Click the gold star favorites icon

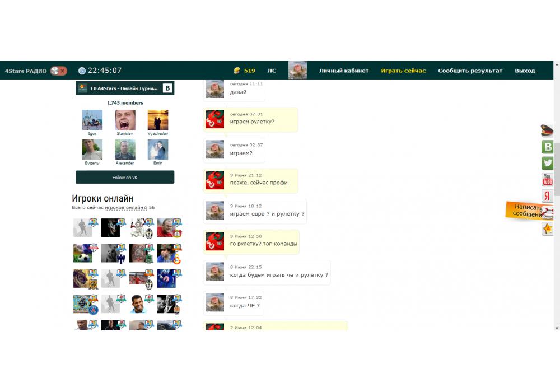click(547, 228)
